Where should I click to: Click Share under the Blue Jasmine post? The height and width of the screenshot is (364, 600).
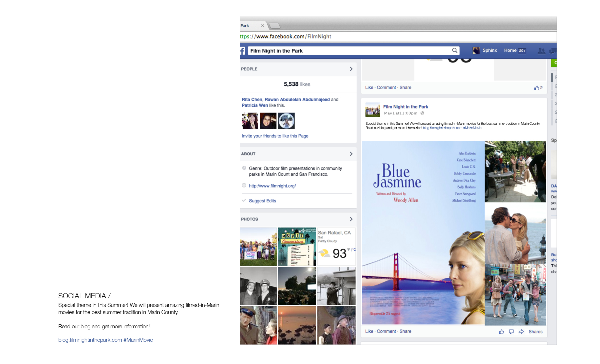click(x=405, y=331)
